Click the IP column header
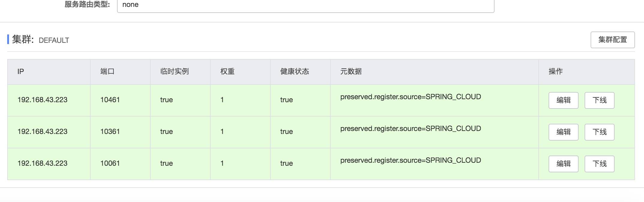Viewport: 644px width, 202px height. tap(21, 72)
